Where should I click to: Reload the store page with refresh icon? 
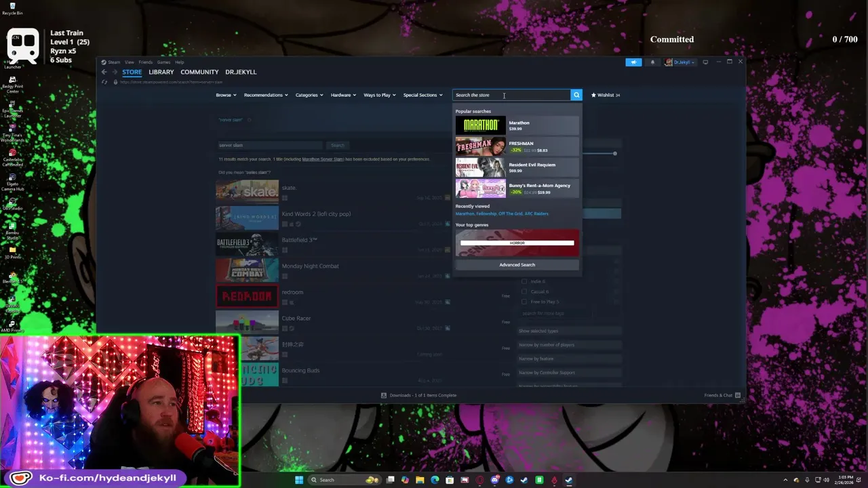point(104,82)
